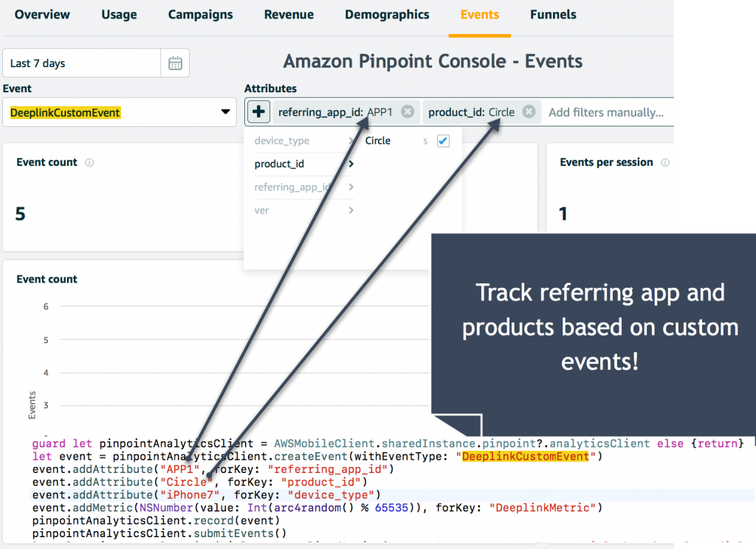This screenshot has height=549, width=756.
Task: Switch to the Usage tab
Action: pos(119,15)
